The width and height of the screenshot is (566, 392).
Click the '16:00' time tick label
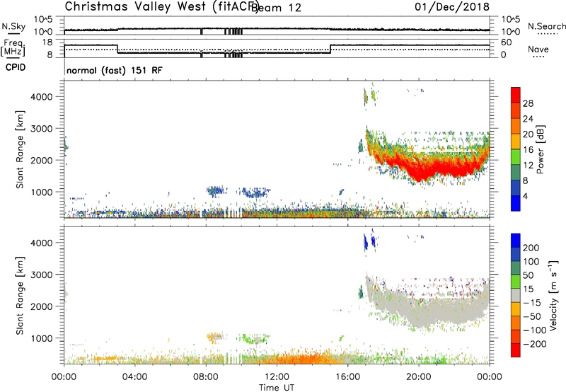click(347, 377)
